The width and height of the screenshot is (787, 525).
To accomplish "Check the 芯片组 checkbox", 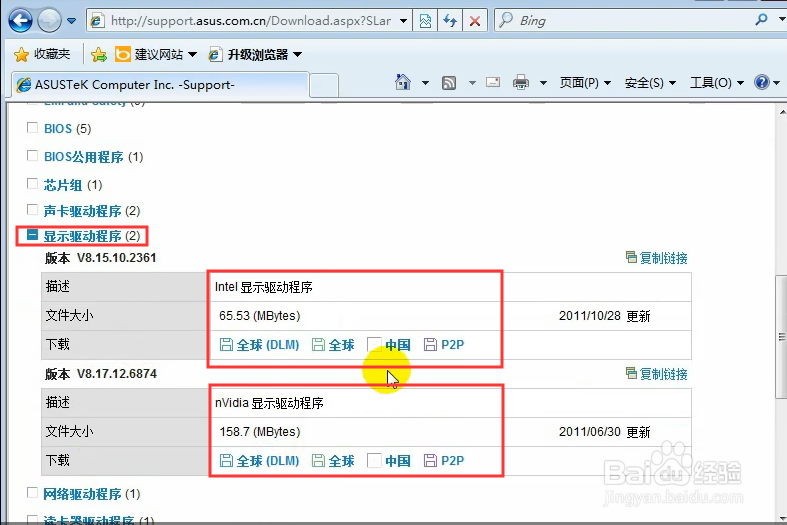I will pyautogui.click(x=32, y=184).
